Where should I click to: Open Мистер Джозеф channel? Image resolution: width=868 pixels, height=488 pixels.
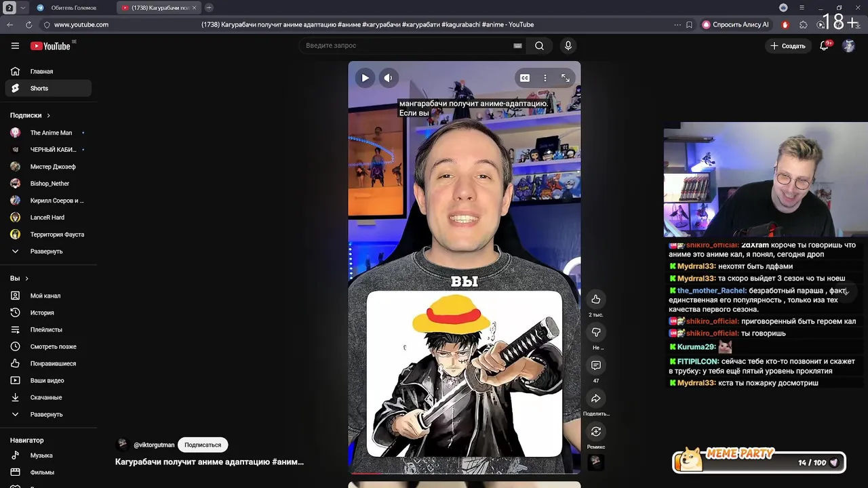(x=47, y=167)
